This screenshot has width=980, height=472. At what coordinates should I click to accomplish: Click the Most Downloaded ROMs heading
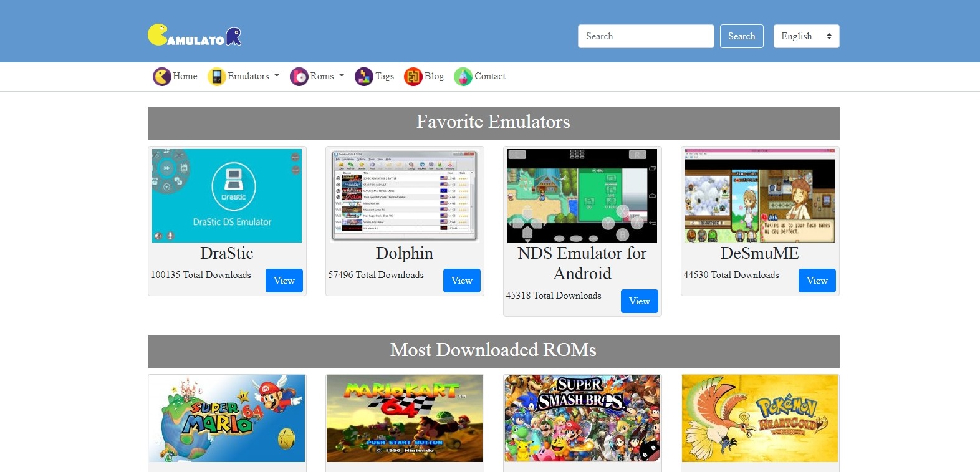coord(493,350)
